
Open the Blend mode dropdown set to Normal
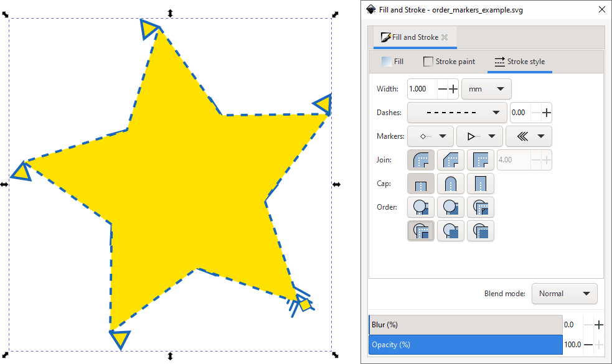pos(565,294)
